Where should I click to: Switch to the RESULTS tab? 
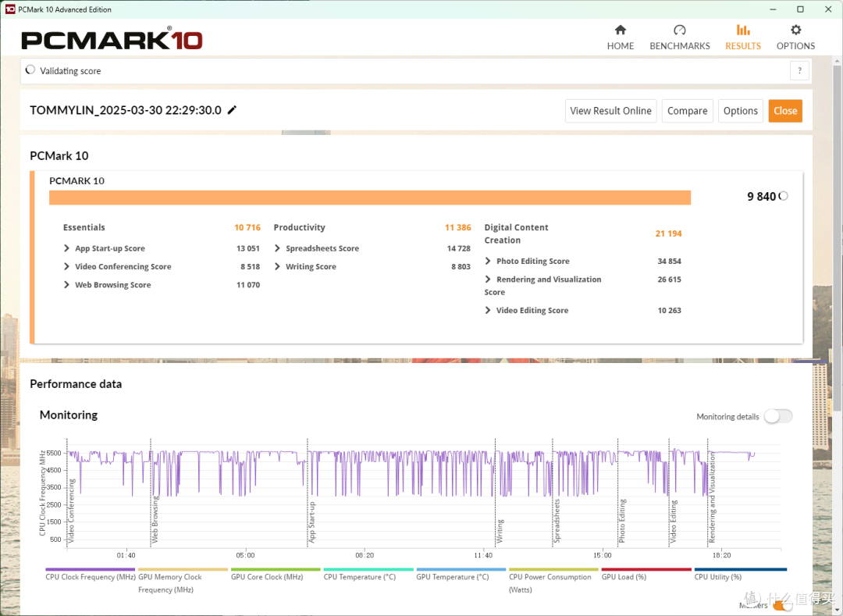pos(743,37)
